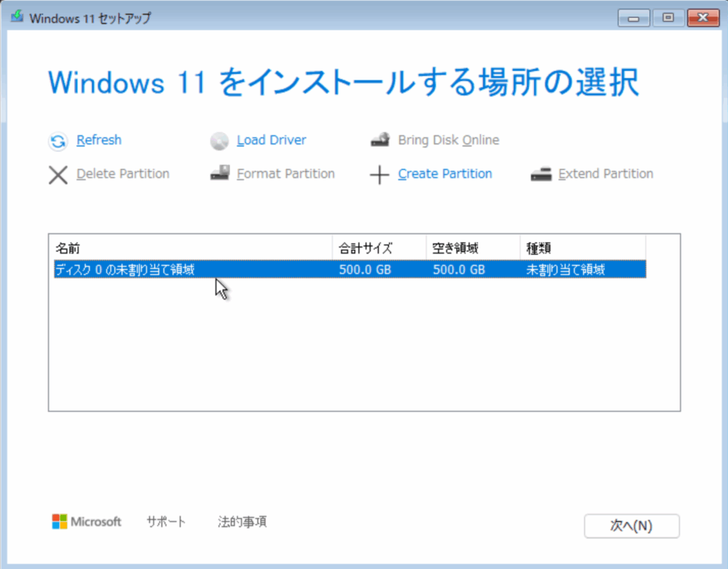Open the サポート support link
Viewport: 728px width, 569px height.
[x=166, y=522]
